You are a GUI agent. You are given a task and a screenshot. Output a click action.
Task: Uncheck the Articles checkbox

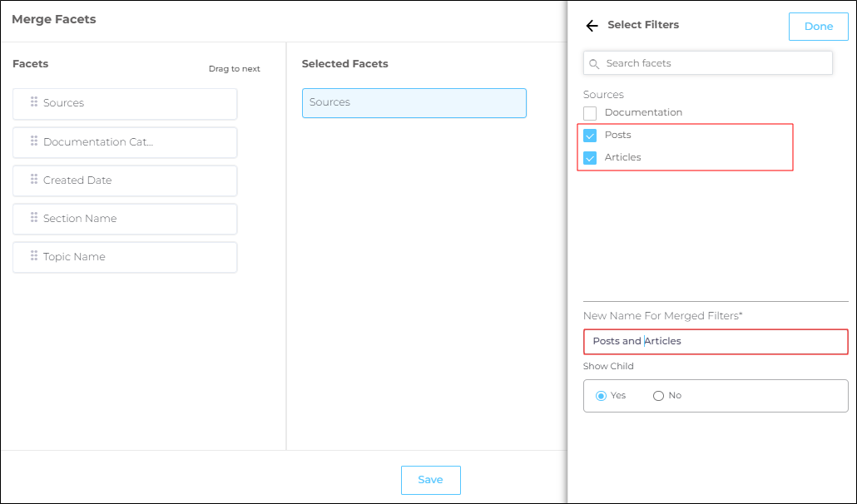tap(590, 158)
